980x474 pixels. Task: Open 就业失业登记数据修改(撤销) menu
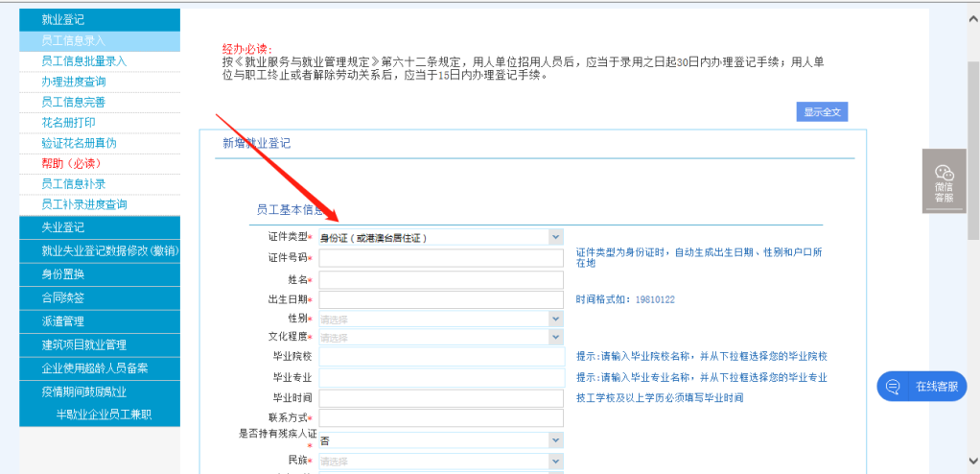click(x=100, y=250)
